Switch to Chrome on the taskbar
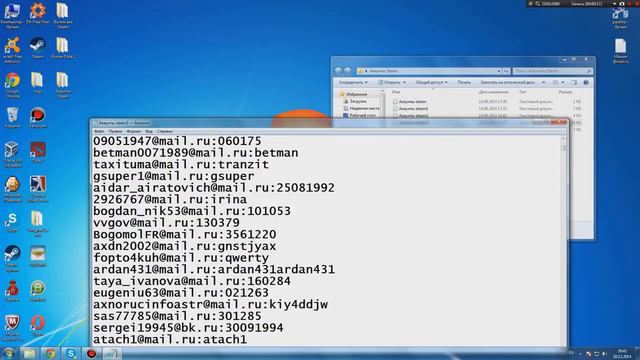This screenshot has width=640, height=360. 50,353
